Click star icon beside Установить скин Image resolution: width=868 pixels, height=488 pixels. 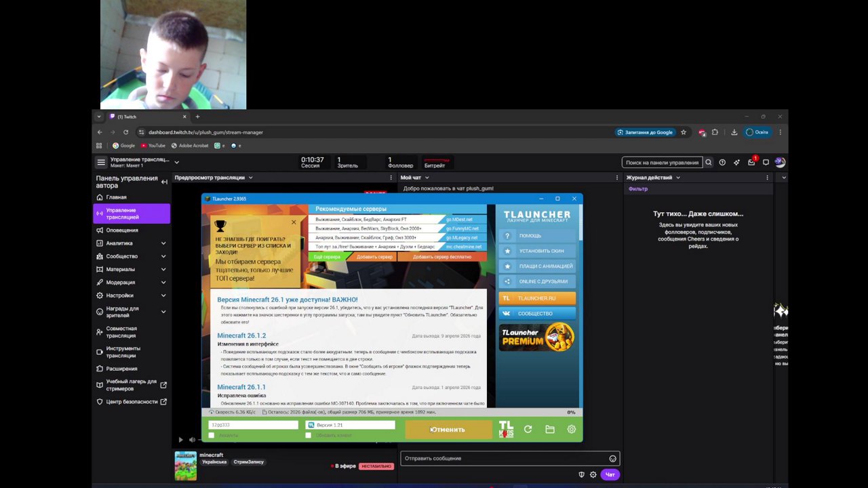coord(507,251)
